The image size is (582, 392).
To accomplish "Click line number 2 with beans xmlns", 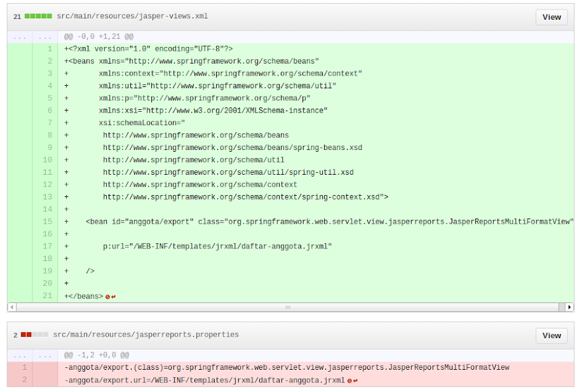I will pyautogui.click(x=50, y=61).
